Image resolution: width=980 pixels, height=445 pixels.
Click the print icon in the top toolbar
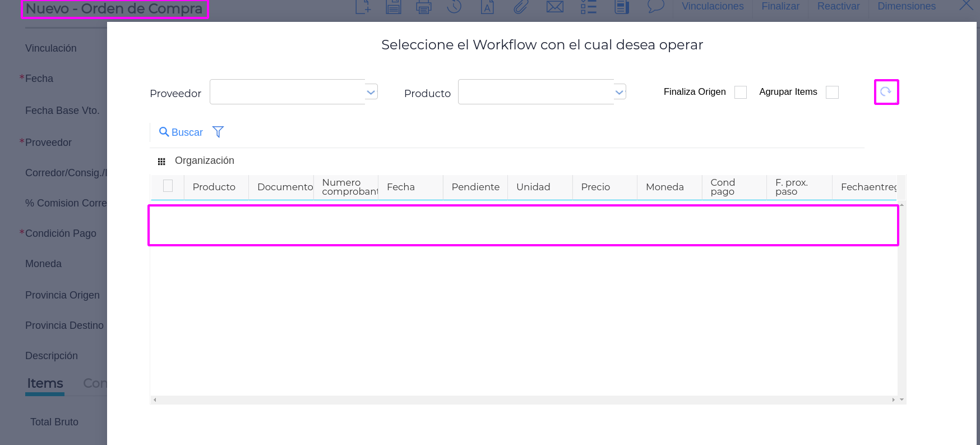tap(424, 7)
